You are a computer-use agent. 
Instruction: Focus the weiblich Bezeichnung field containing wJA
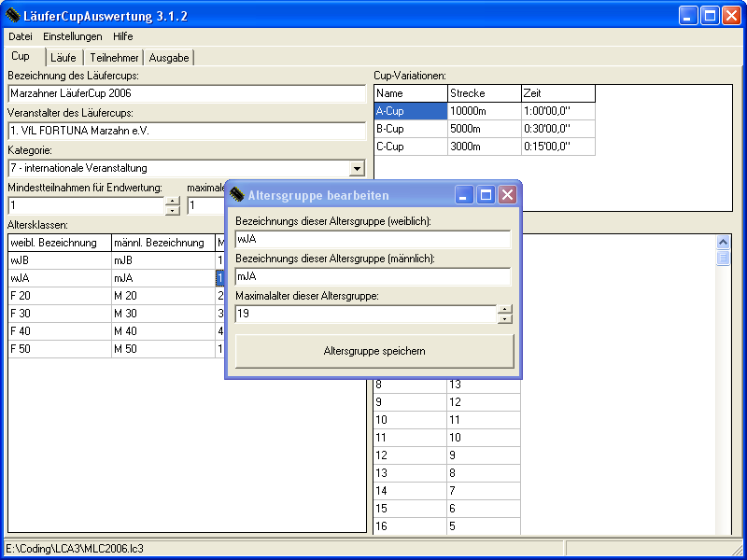point(373,239)
